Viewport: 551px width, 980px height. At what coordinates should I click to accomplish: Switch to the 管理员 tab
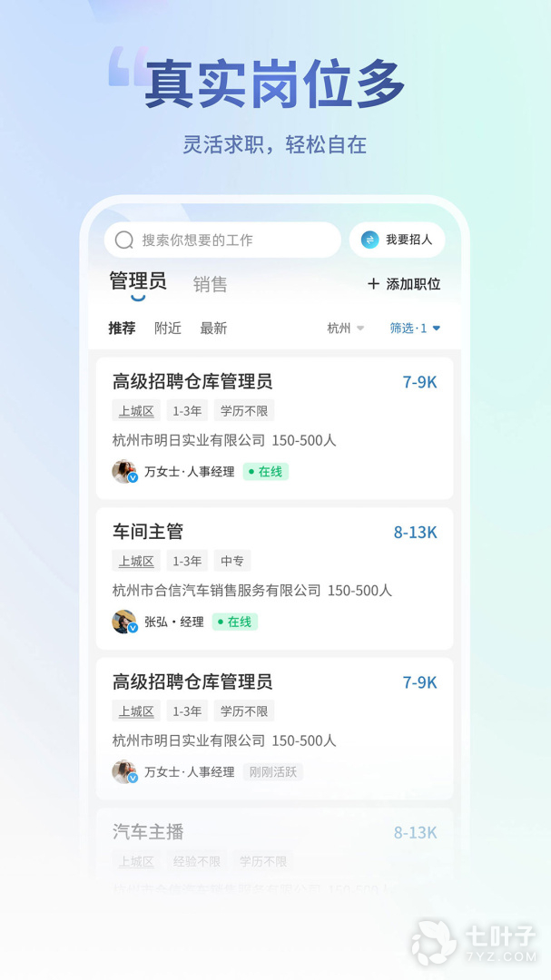138,281
